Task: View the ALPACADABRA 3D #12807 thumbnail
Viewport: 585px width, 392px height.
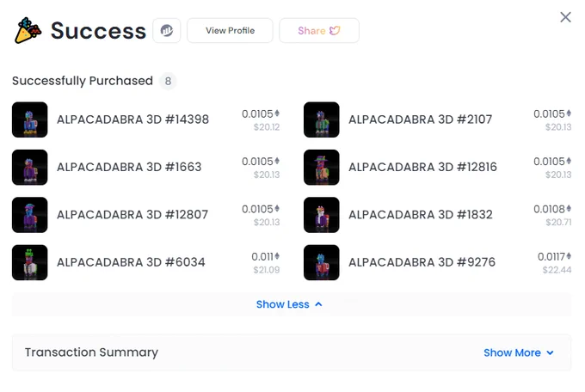Action: [x=30, y=215]
